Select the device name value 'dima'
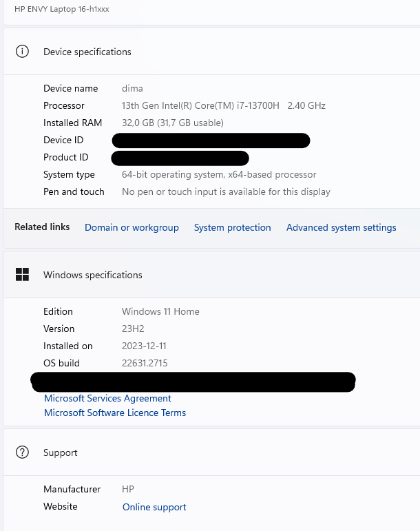420x531 pixels. (x=132, y=88)
